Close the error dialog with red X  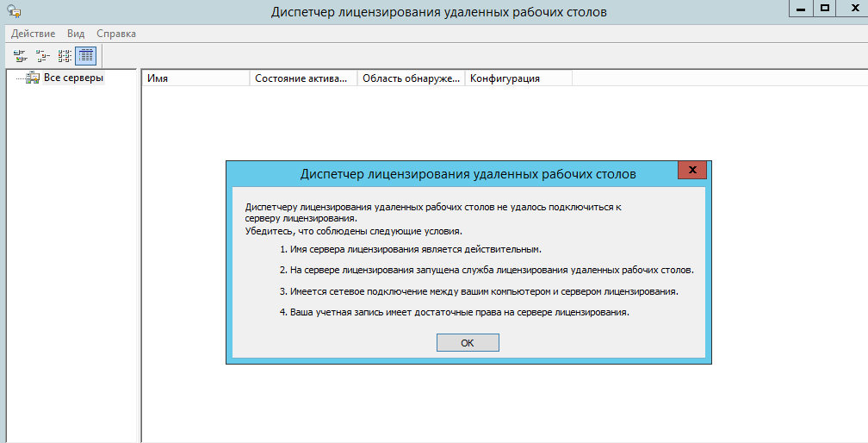coord(691,170)
